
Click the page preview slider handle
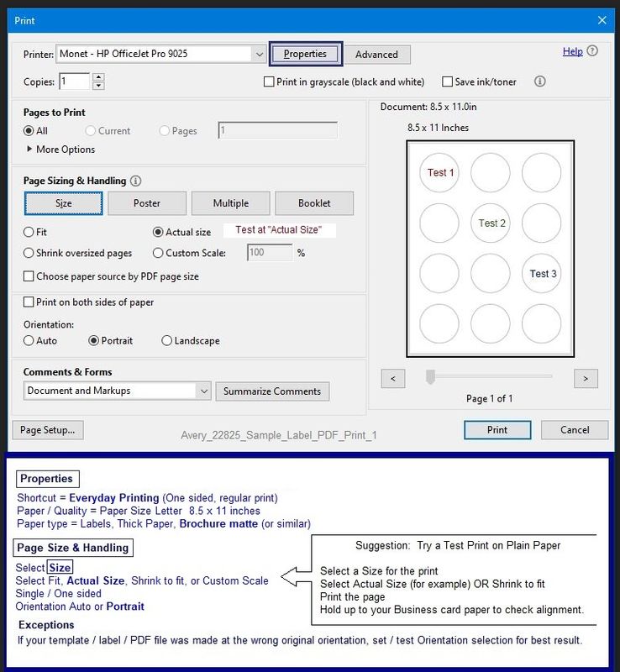coord(430,377)
